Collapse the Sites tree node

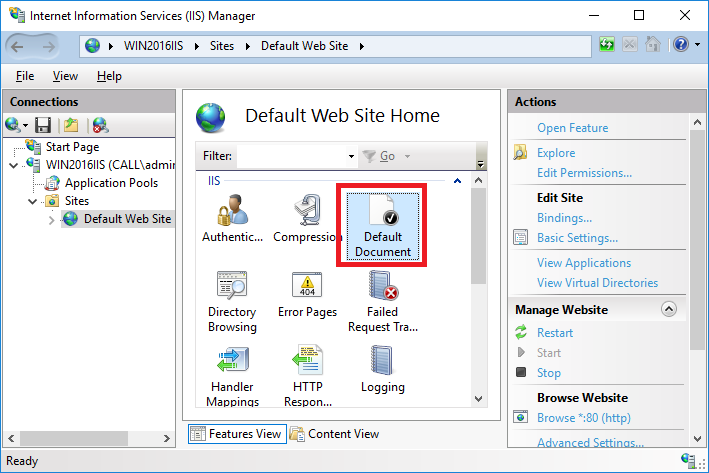[x=33, y=201]
